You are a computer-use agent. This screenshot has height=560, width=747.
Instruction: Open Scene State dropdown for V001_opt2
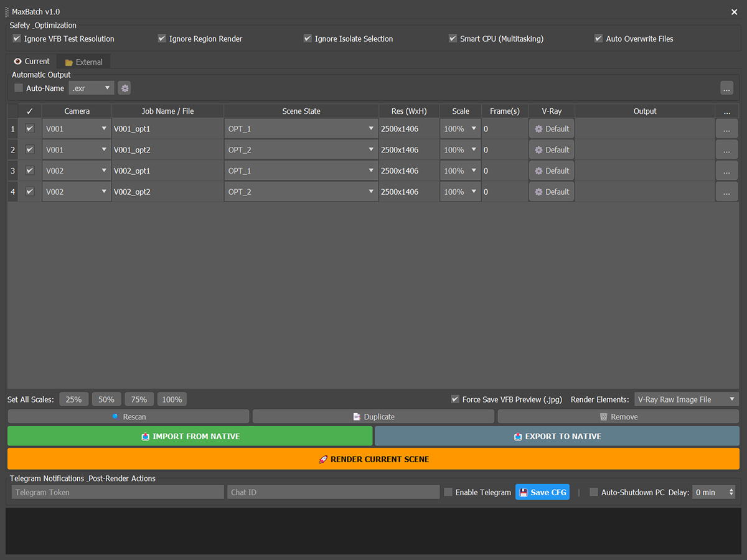click(301, 150)
